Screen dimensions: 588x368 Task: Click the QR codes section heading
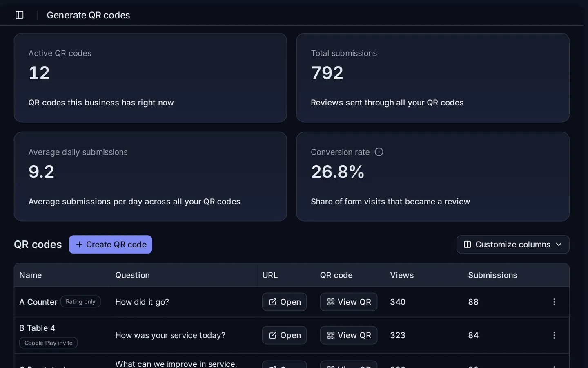tap(38, 245)
